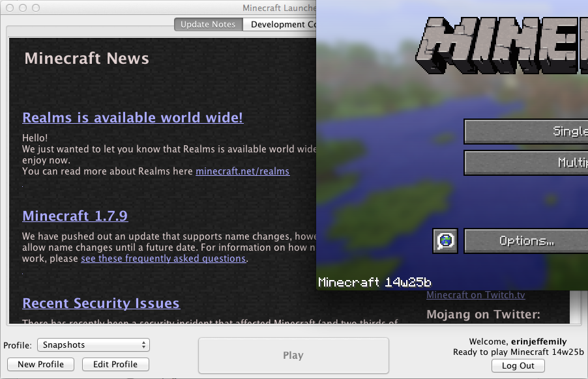Viewport: 588px width, 379px height.
Task: Open Options in the Minecraft window
Action: pos(526,241)
